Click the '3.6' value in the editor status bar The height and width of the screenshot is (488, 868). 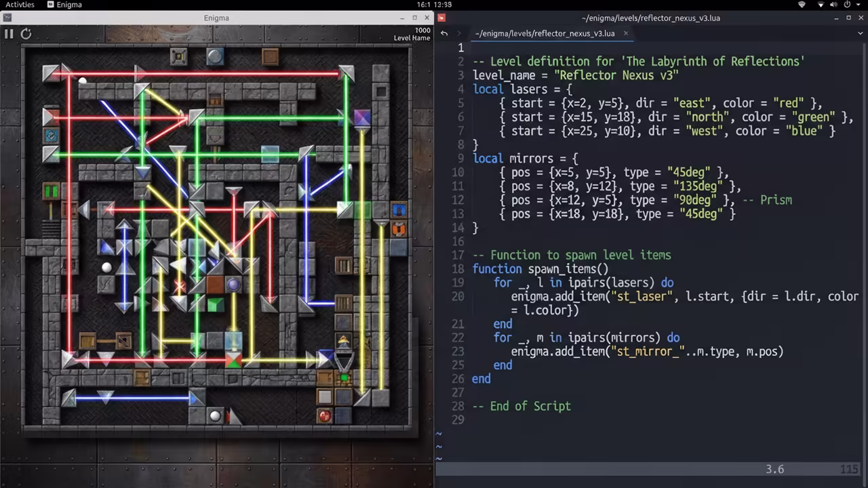(775, 469)
